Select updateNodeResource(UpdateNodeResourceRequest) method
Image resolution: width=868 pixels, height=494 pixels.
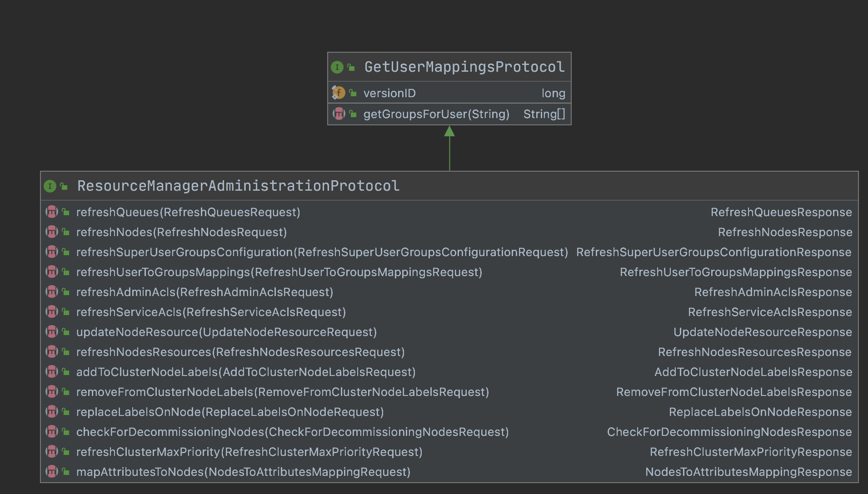[x=226, y=332]
